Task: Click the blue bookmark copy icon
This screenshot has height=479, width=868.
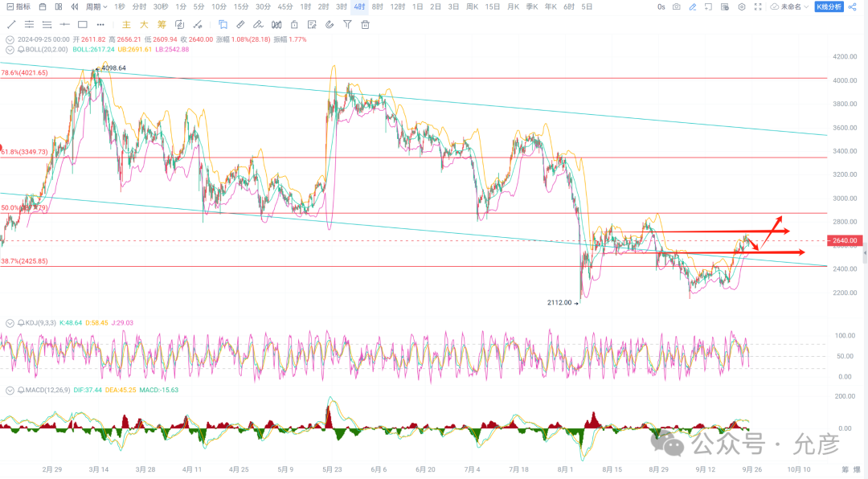Action: tap(223, 24)
